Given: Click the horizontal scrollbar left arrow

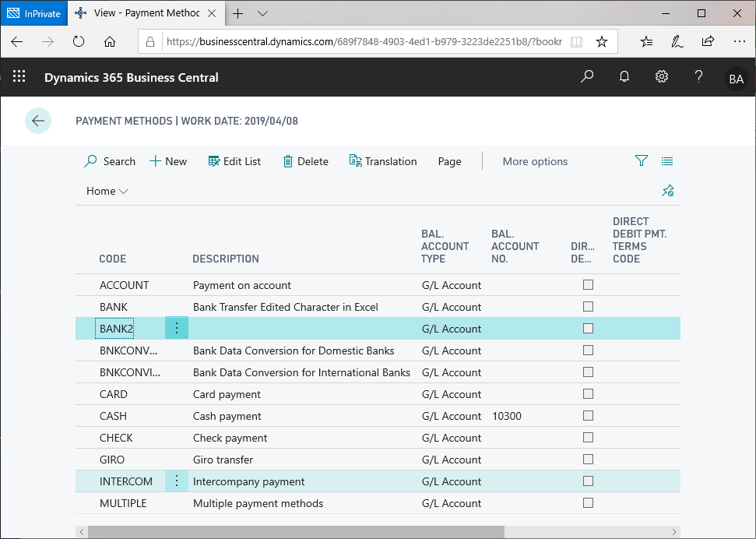Looking at the screenshot, I should tap(82, 532).
